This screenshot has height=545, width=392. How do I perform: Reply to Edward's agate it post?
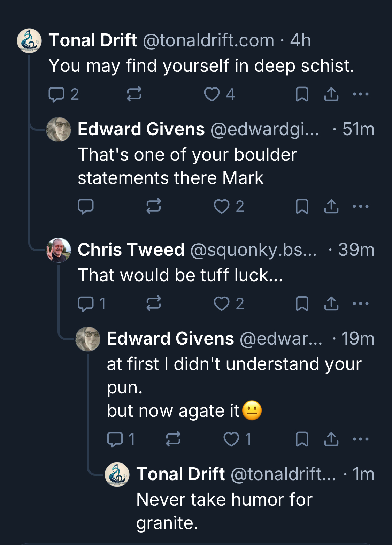[x=115, y=439]
